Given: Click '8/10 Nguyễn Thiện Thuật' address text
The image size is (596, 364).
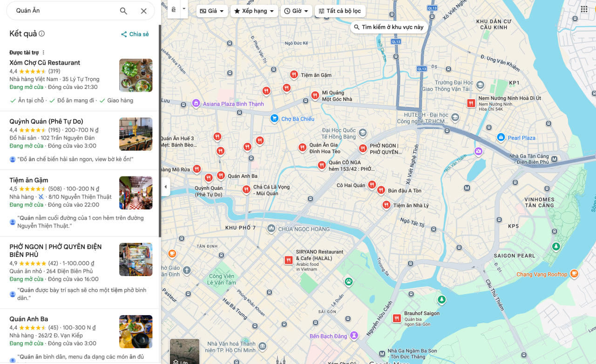Looking at the screenshot, I should point(80,196).
